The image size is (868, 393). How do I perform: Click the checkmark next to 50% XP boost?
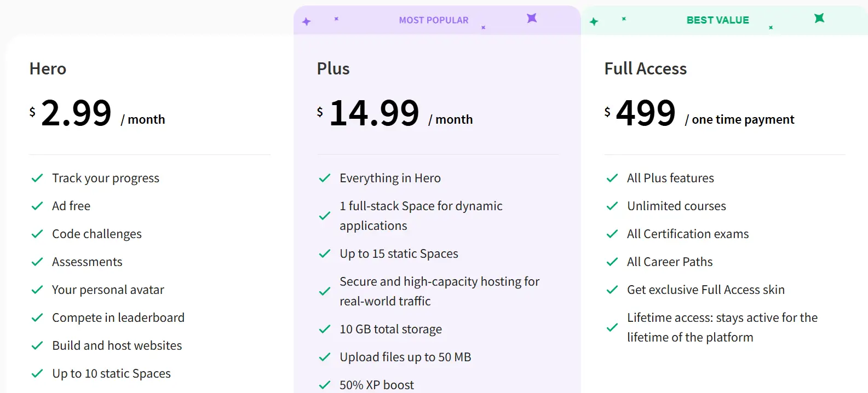click(325, 385)
